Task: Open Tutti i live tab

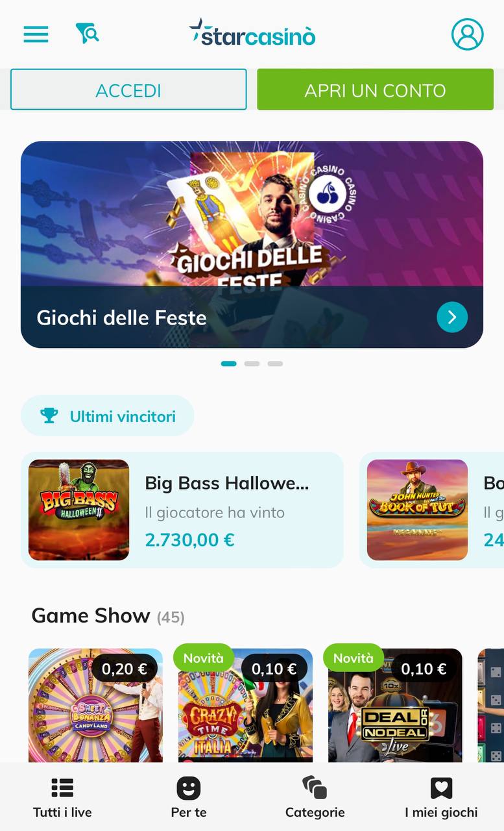Action: 62,797
